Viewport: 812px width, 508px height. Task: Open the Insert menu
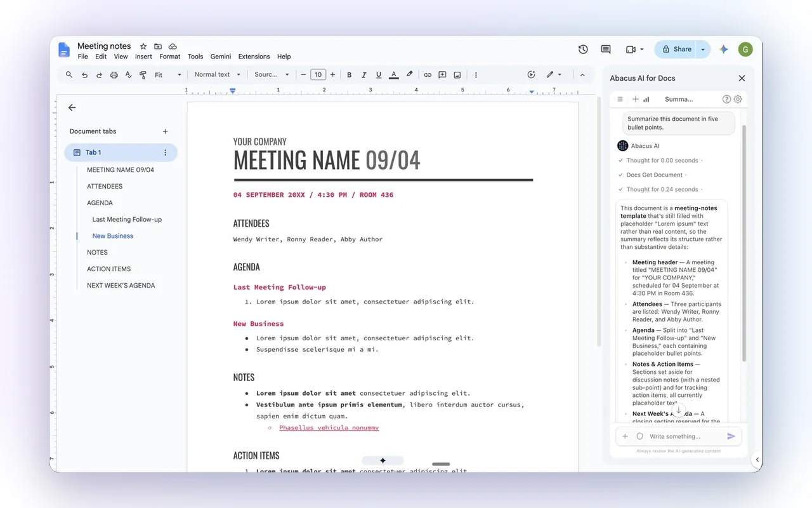click(x=143, y=57)
